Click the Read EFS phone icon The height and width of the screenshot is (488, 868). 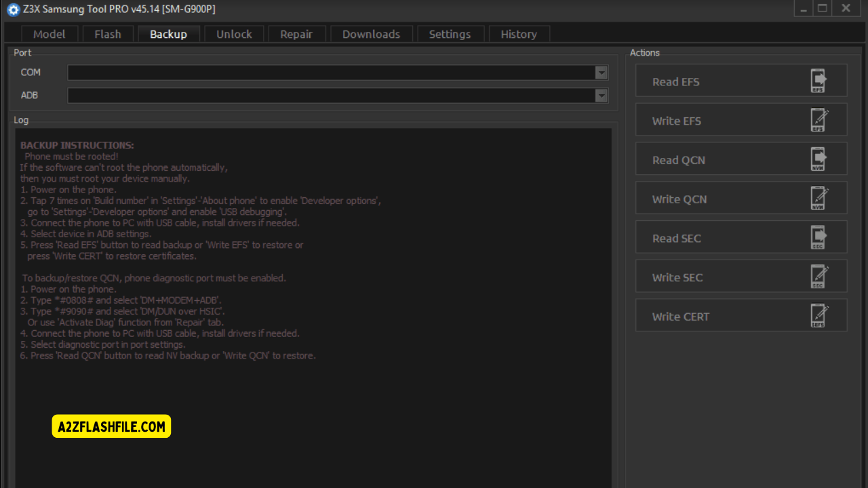point(818,81)
